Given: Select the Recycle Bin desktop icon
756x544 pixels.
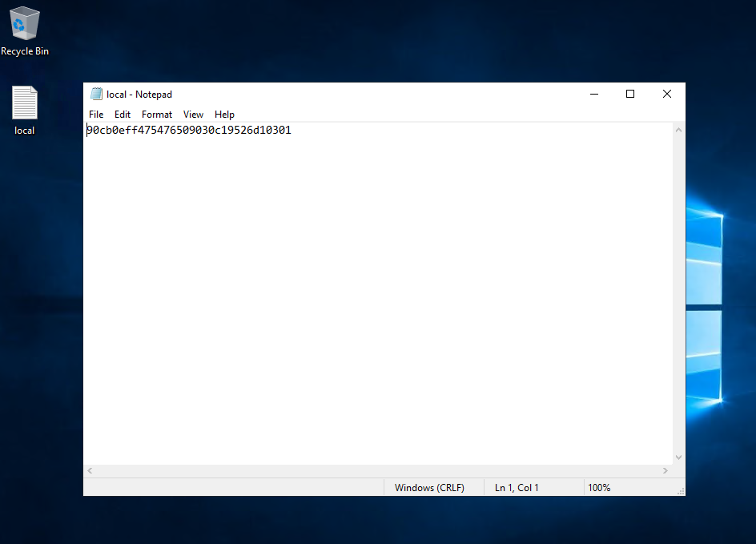Looking at the screenshot, I should (25, 31).
